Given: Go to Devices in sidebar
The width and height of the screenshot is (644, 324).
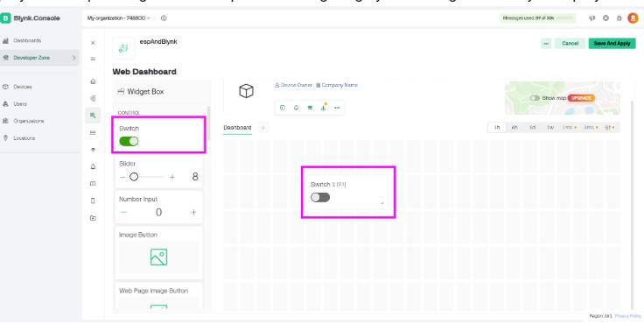Looking at the screenshot, I should [23, 87].
